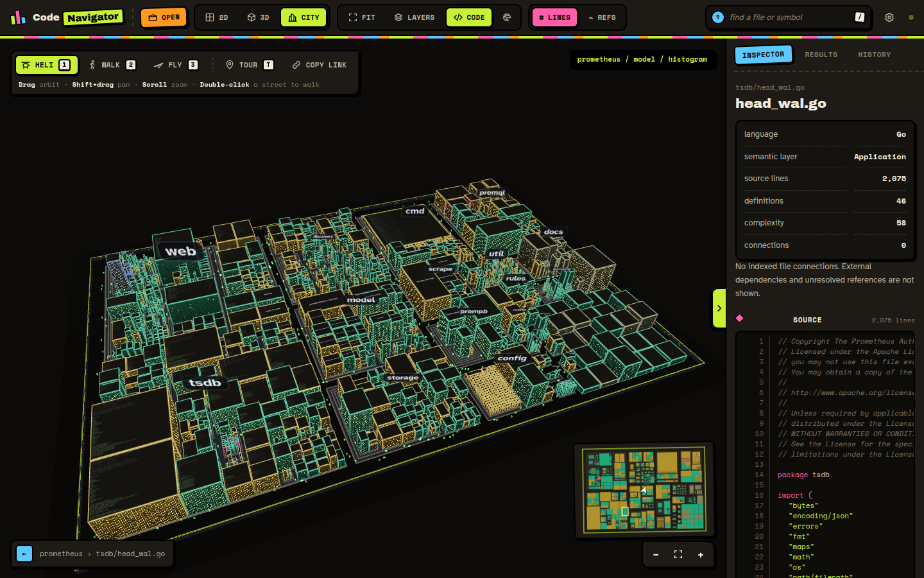Click the head_wal.go file title
Viewport: 924px width, 578px height.
click(780, 103)
